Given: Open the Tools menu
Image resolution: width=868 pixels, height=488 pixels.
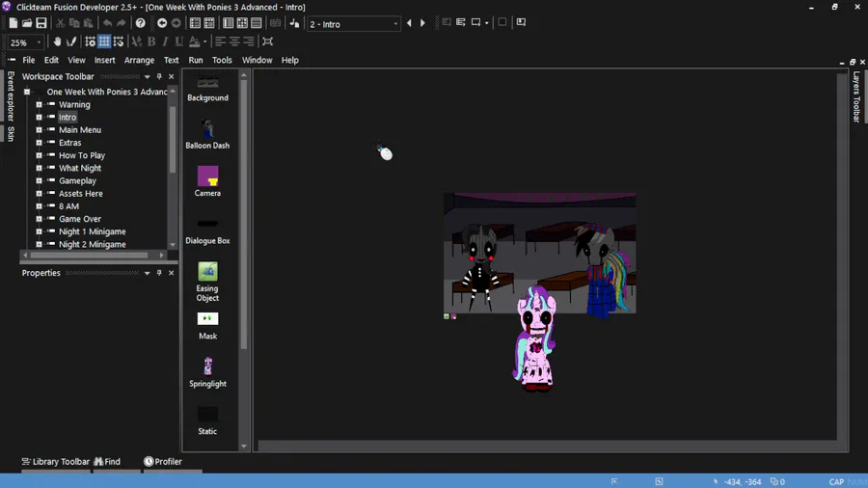Looking at the screenshot, I should coord(222,60).
